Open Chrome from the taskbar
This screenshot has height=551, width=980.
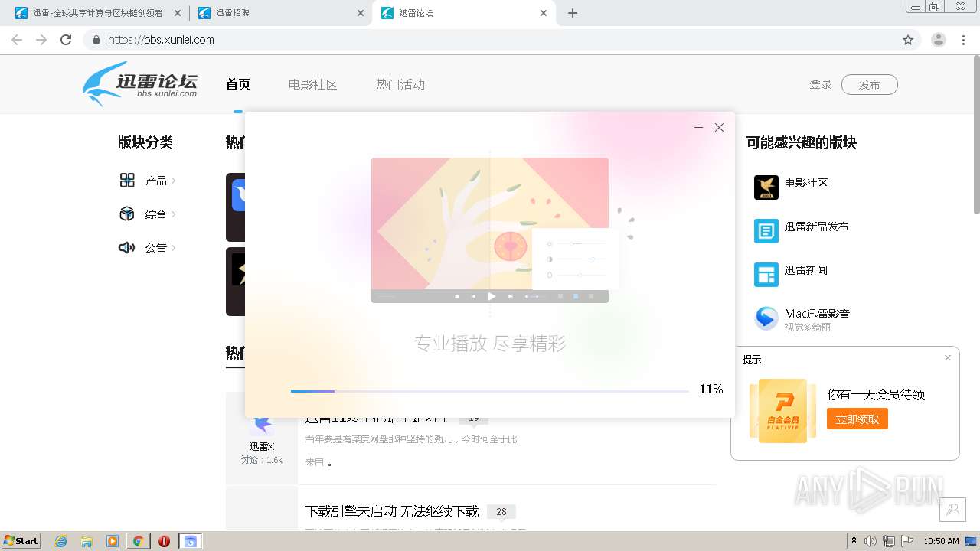click(x=138, y=541)
